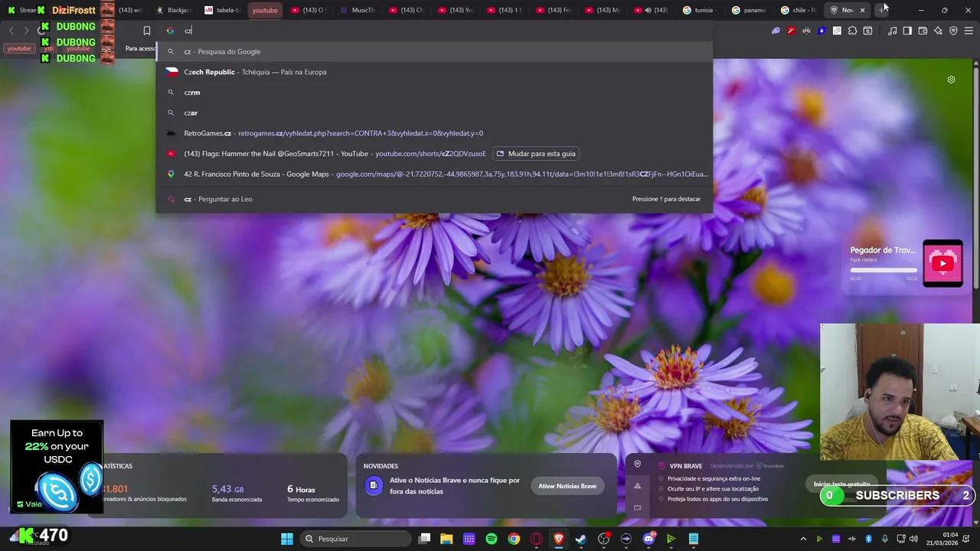
Task: Go back with the navigation arrow
Action: 11,31
